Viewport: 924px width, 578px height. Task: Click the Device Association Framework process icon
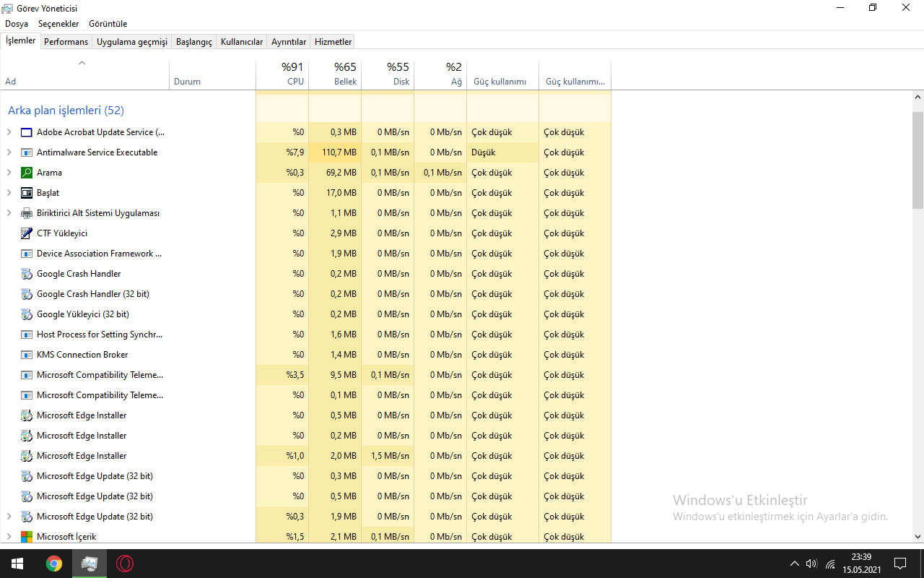[27, 254]
